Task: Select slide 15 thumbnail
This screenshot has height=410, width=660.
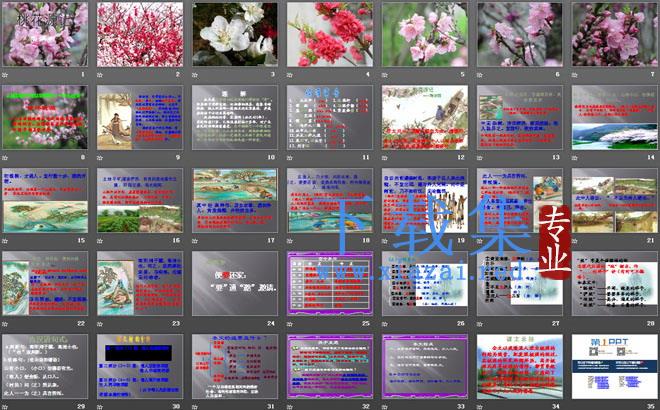Action: tap(45, 200)
